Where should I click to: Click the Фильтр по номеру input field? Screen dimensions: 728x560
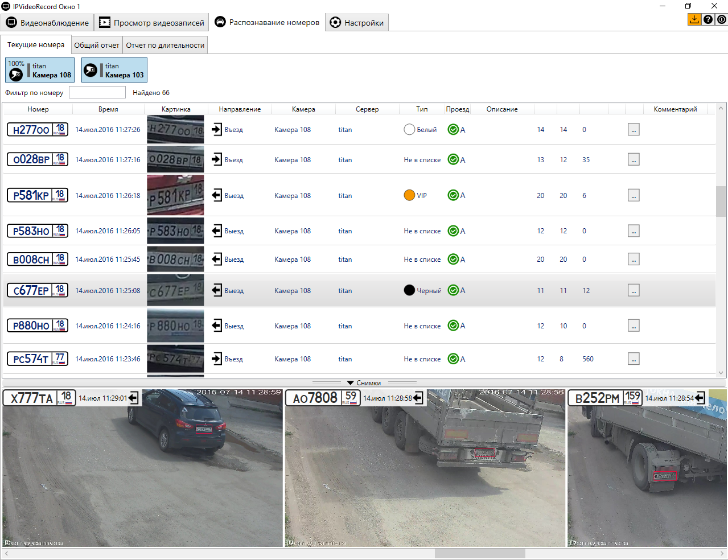pyautogui.click(x=97, y=93)
